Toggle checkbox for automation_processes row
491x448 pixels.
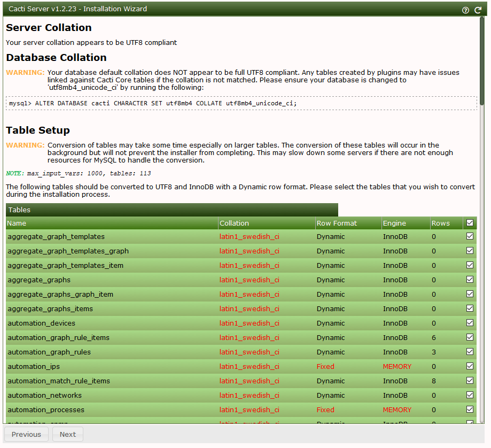click(x=470, y=409)
